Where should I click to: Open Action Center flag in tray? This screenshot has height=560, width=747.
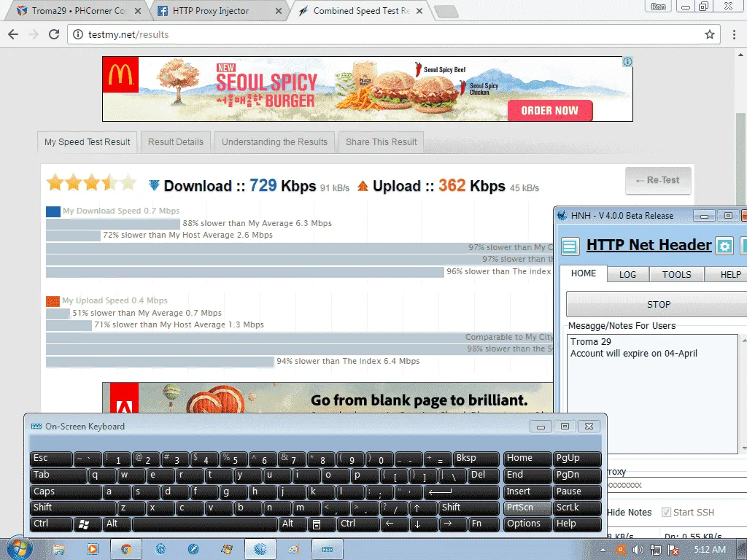[673, 550]
